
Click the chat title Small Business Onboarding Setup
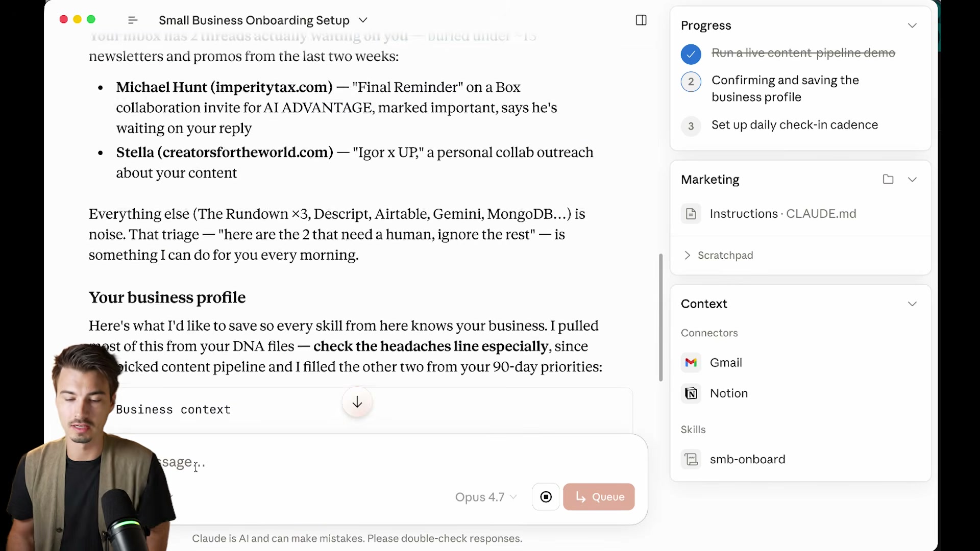pyautogui.click(x=254, y=20)
